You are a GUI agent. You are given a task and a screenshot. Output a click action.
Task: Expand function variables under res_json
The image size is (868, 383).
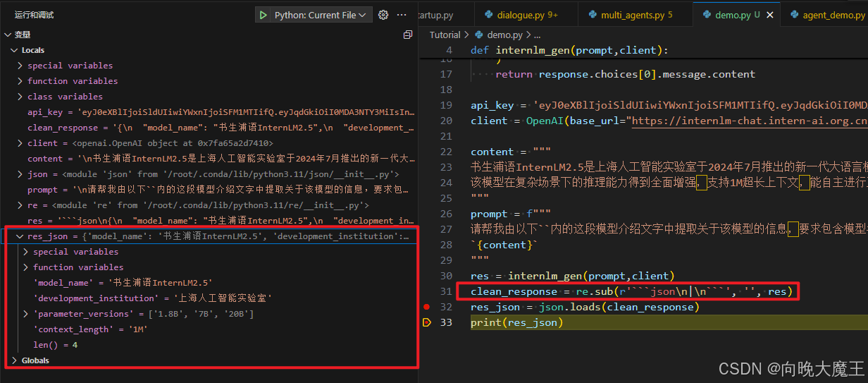(78, 267)
